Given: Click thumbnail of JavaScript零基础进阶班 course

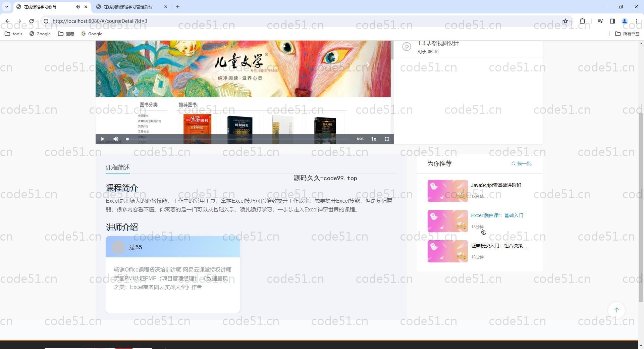Looking at the screenshot, I should click(447, 191).
